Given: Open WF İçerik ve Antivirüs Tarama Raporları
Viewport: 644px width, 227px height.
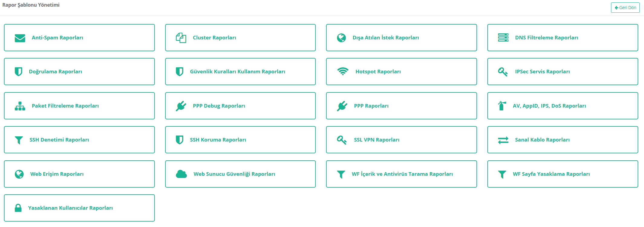Looking at the screenshot, I should tap(402, 174).
